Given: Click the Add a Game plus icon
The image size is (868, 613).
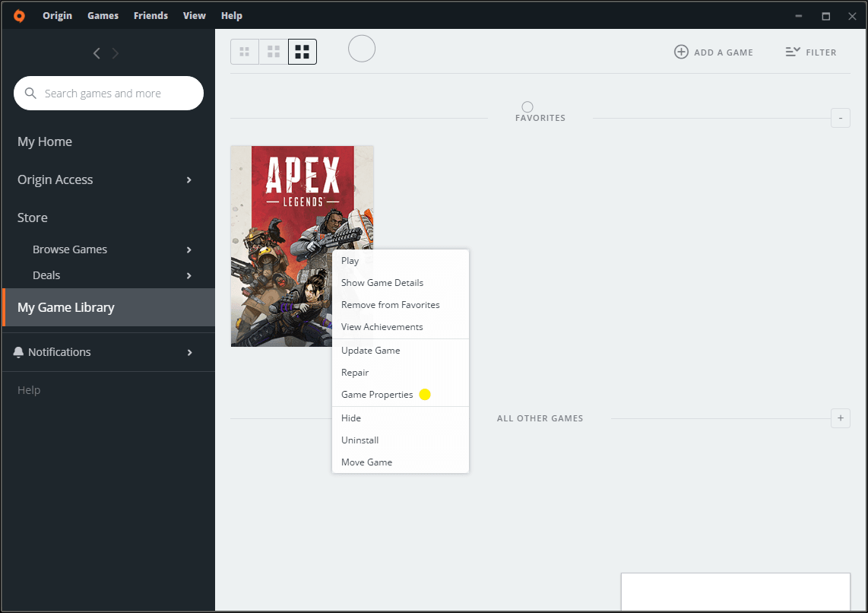Looking at the screenshot, I should click(x=681, y=52).
